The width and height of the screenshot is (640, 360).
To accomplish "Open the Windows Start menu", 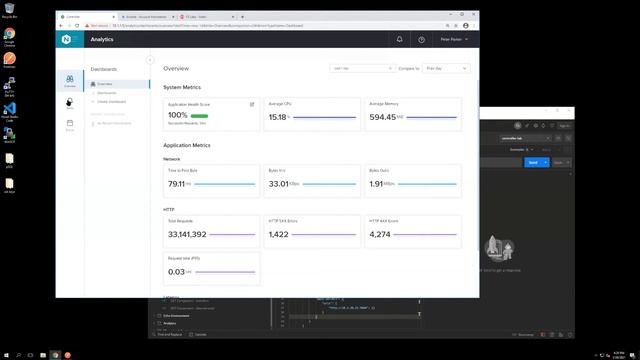I will tap(6, 355).
